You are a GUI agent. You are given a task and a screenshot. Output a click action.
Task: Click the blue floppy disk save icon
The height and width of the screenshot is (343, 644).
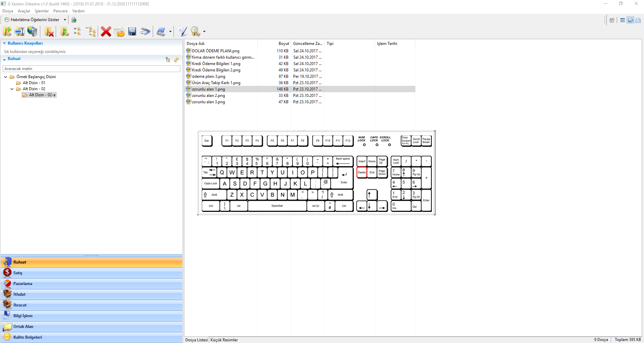(x=132, y=32)
